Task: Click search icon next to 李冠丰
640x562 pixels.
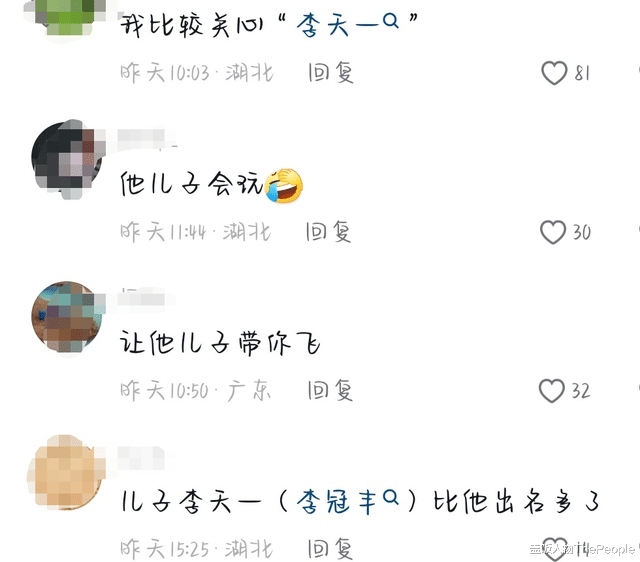Action: coord(391,497)
